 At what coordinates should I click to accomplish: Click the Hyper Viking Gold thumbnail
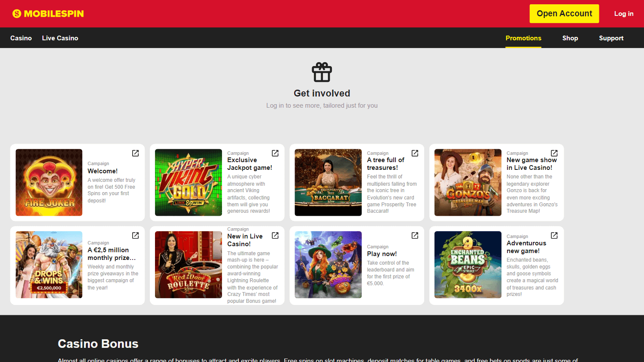tap(188, 182)
